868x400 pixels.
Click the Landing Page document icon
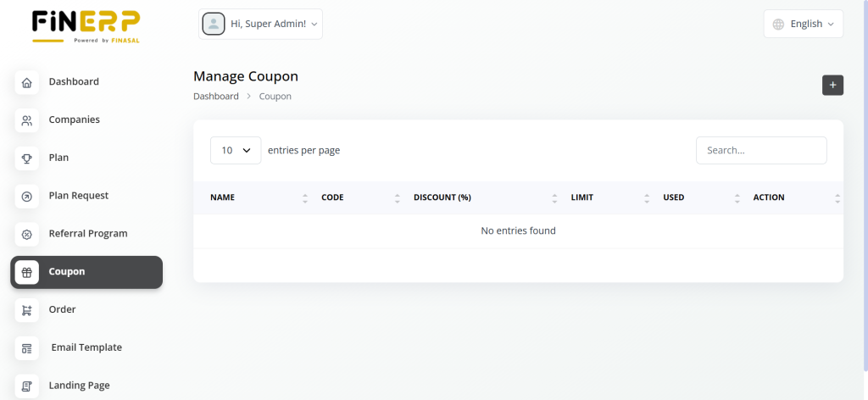click(27, 386)
